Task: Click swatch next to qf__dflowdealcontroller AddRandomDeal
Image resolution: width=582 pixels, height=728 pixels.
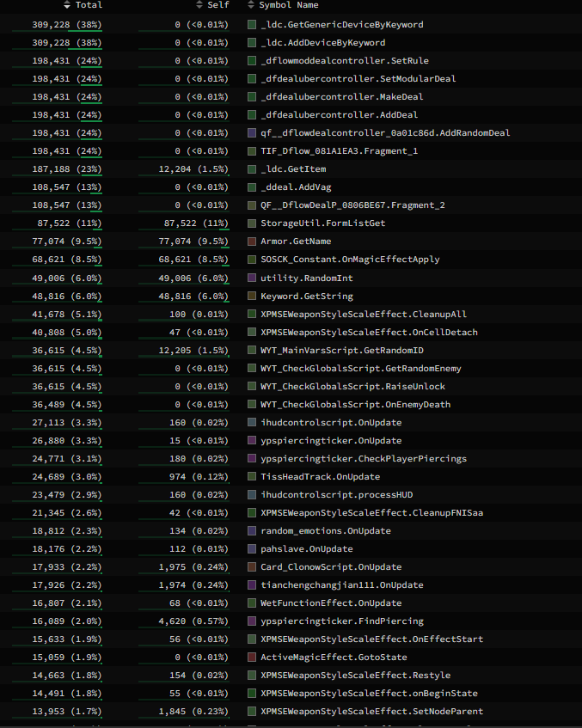Action: pyautogui.click(x=252, y=132)
